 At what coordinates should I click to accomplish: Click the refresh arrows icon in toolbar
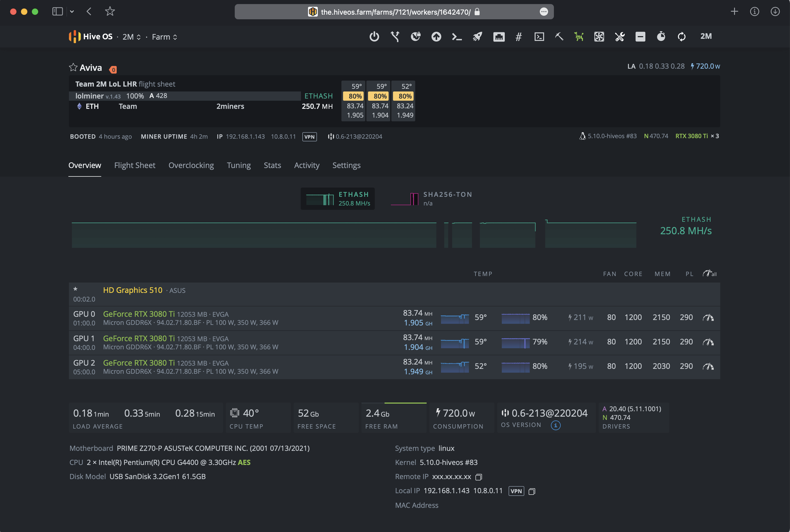681,36
